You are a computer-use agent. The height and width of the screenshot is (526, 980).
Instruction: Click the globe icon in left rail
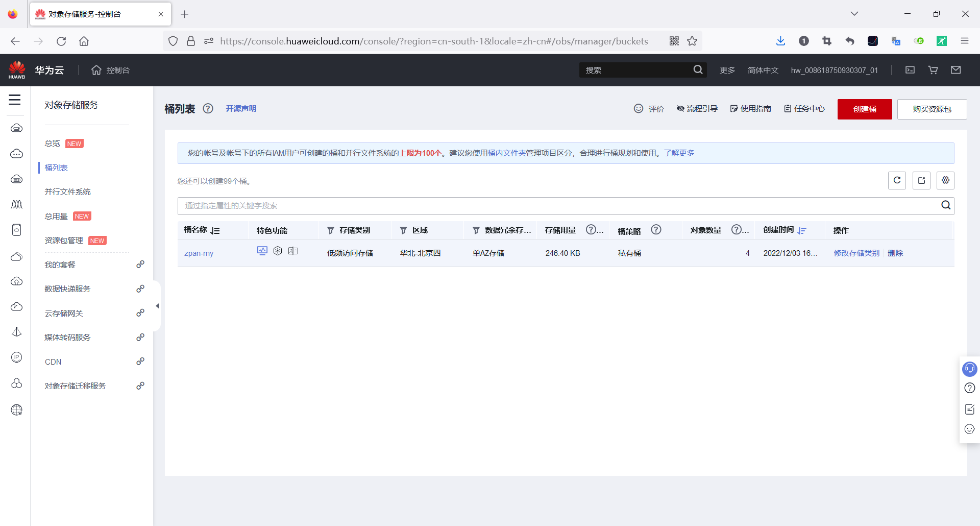tap(17, 410)
